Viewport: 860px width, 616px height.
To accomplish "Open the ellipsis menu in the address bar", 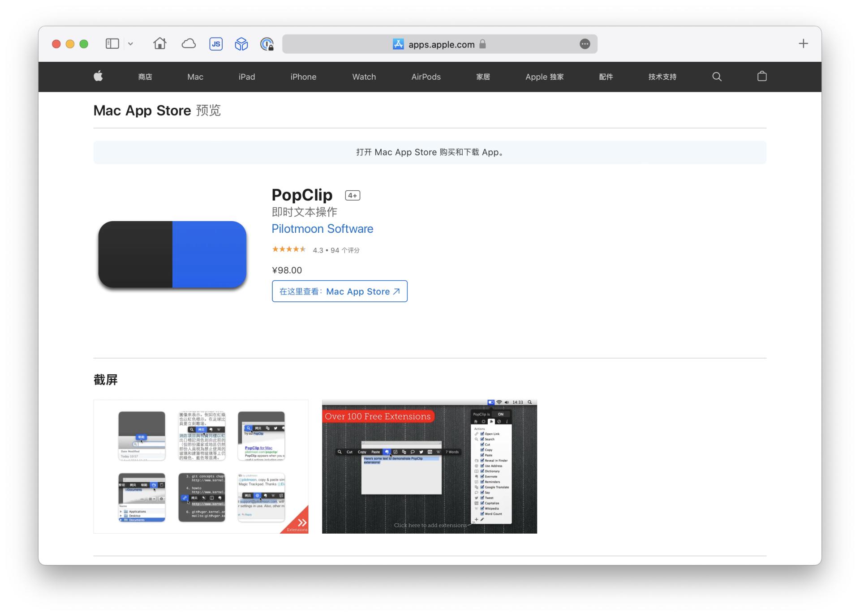I will tap(585, 43).
